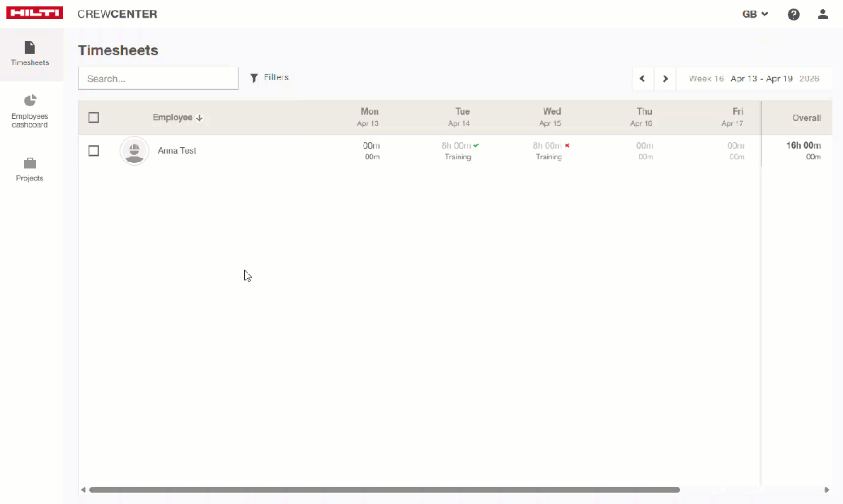Screen dimensions: 843x504
Task: Click the green approved checkmark on Tuesday
Action: click(476, 145)
